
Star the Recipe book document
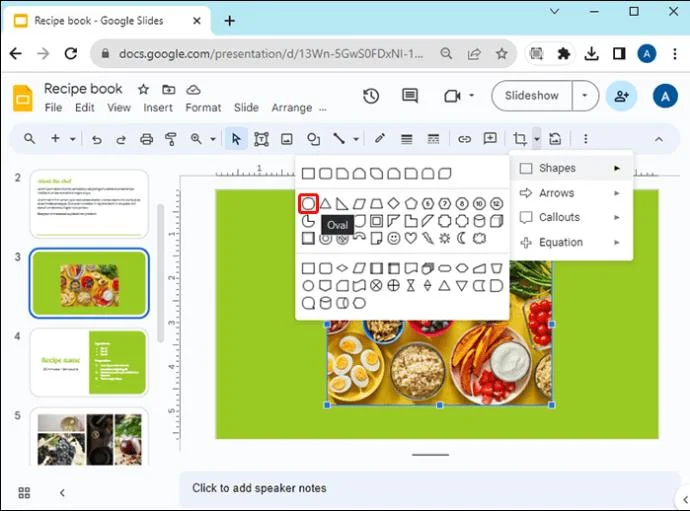(x=143, y=89)
